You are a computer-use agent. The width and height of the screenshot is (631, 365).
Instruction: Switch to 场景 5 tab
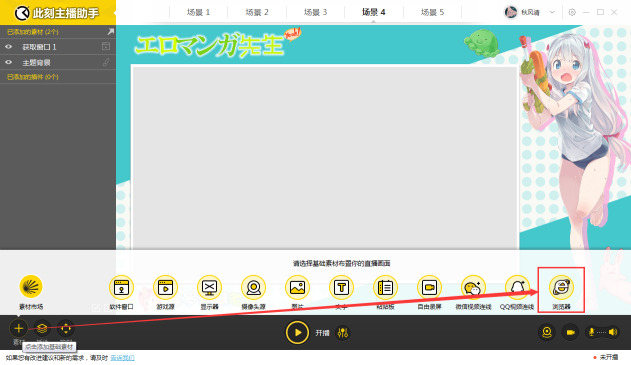pyautogui.click(x=432, y=12)
